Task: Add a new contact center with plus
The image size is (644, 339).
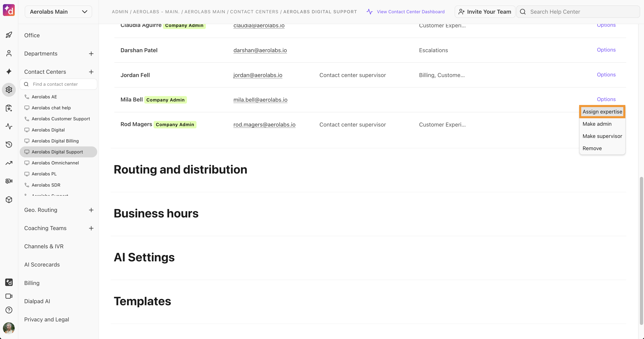Action: (91, 72)
